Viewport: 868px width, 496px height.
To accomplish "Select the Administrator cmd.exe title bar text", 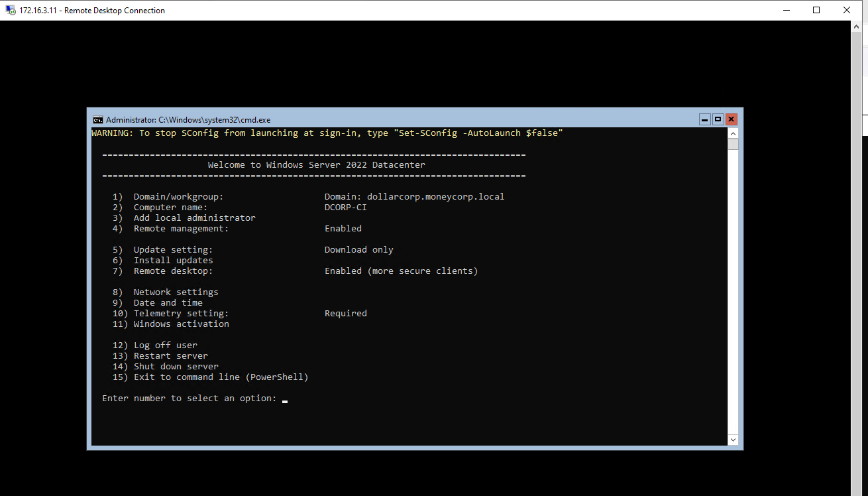I will pyautogui.click(x=188, y=120).
